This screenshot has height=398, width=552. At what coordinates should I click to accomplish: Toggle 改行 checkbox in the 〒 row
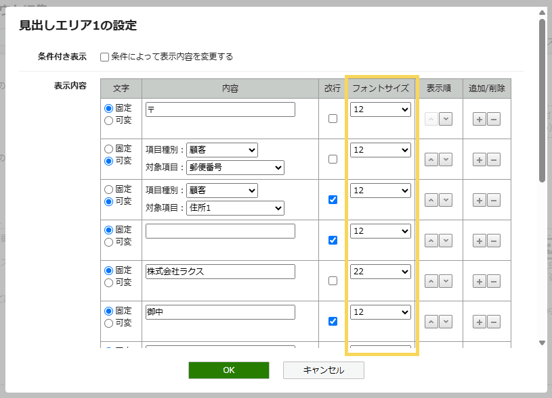point(332,119)
